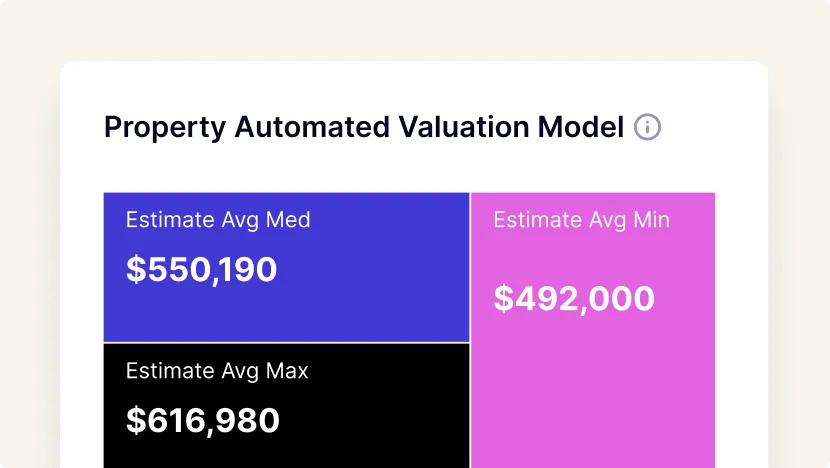Click empty pink tile area below $492,000
830x468 pixels.
click(x=592, y=400)
